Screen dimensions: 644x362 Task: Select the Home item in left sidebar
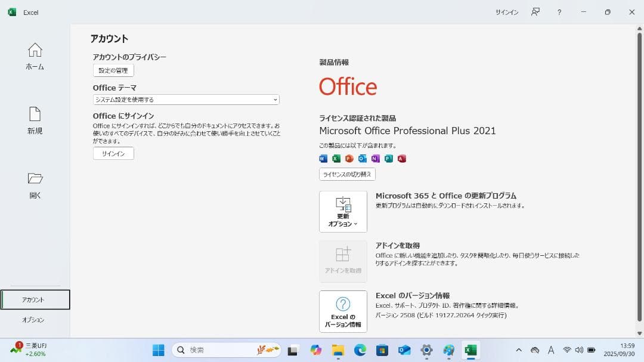click(35, 57)
